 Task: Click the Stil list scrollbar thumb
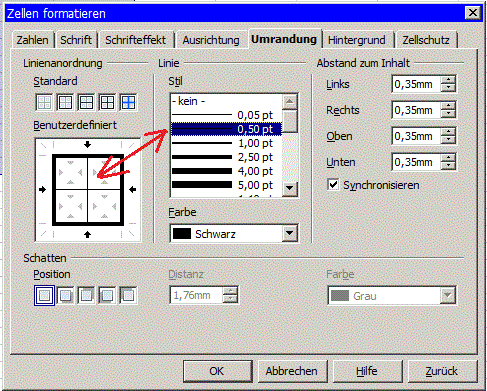tap(290, 121)
